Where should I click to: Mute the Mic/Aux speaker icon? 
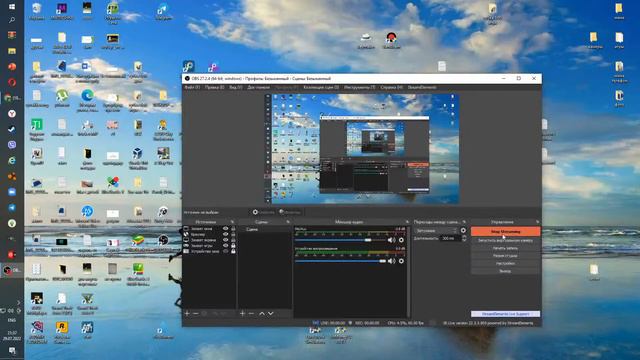[x=391, y=240]
